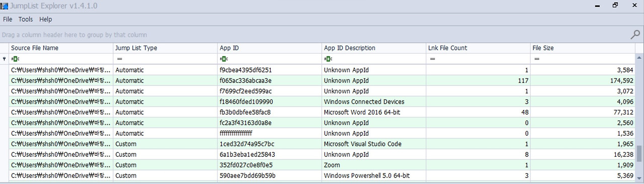Click Microsoft Visual Studio Code description
The width and height of the screenshot is (644, 184).
coord(363,144)
